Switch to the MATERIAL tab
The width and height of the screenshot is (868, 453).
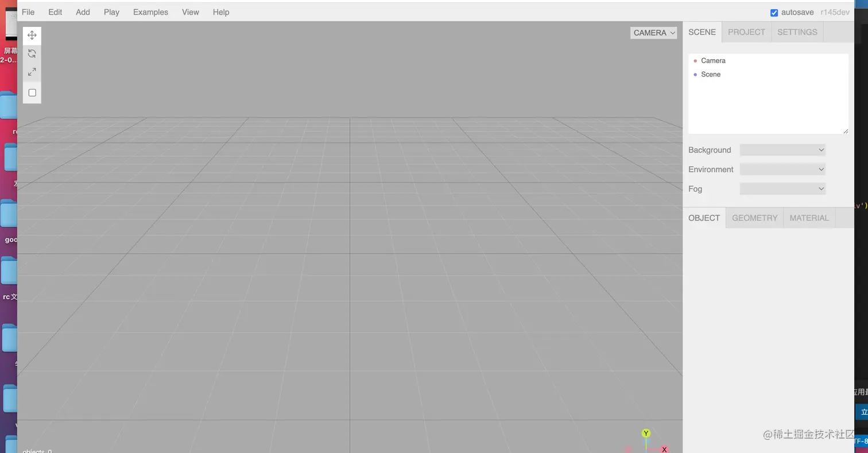[809, 218]
